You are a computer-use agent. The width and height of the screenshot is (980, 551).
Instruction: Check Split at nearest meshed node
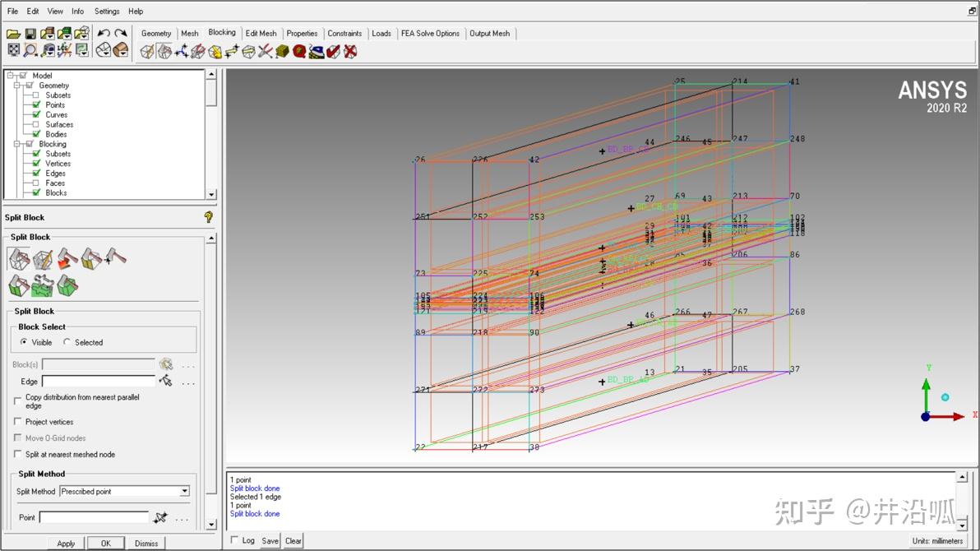coord(18,454)
